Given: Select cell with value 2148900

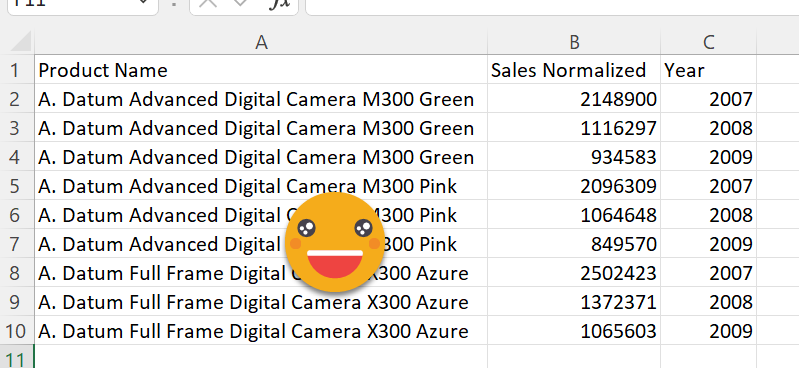Looking at the screenshot, I should click(574, 98).
